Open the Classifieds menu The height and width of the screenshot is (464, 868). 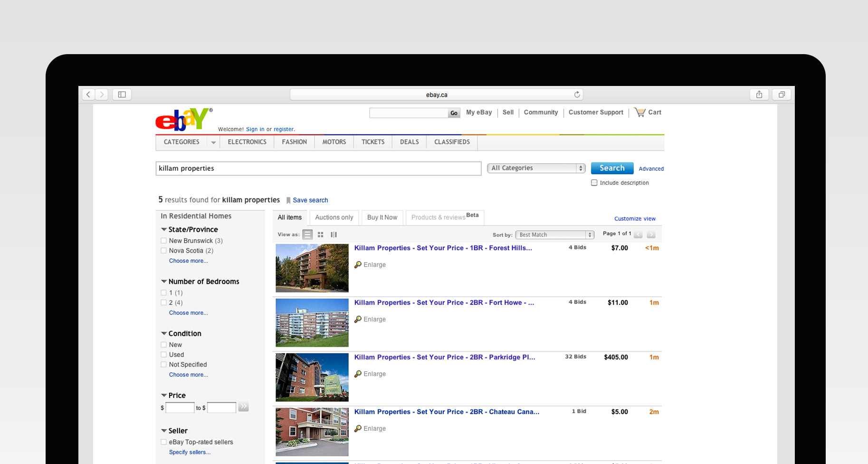[x=452, y=142]
